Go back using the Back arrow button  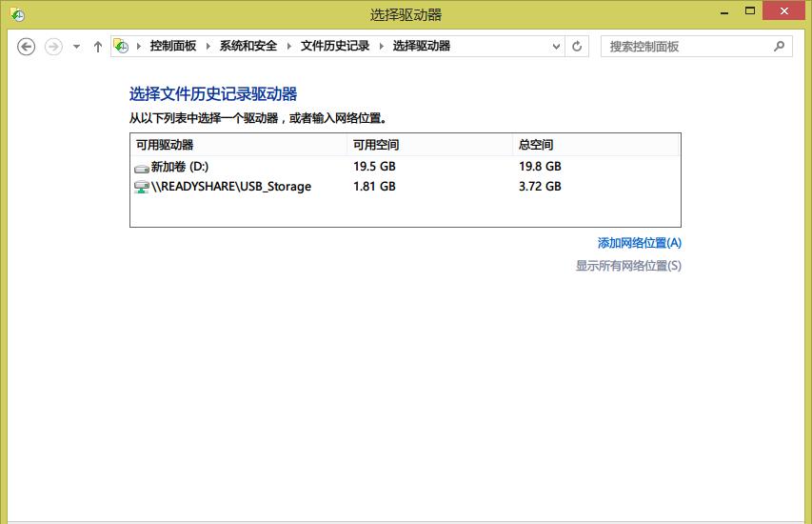pos(27,47)
